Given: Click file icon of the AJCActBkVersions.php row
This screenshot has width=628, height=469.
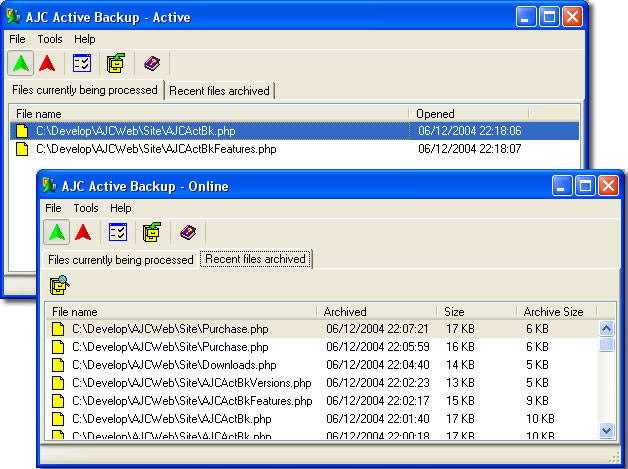Looking at the screenshot, I should [x=58, y=383].
